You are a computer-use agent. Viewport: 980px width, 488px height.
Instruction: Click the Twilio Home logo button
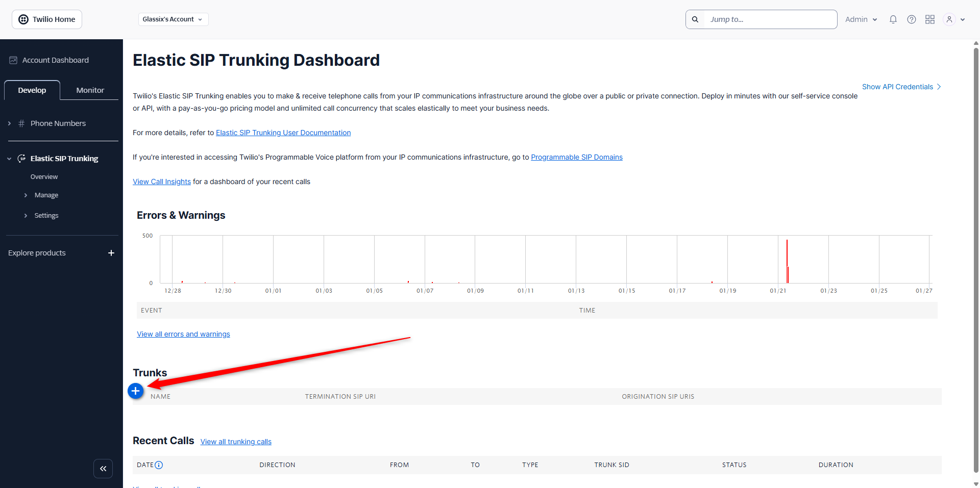[x=47, y=19]
